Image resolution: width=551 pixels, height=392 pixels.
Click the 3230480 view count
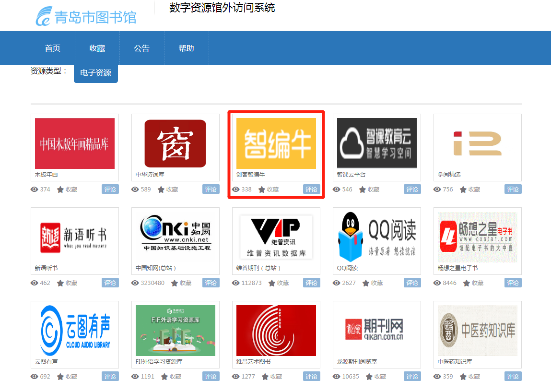(x=152, y=283)
